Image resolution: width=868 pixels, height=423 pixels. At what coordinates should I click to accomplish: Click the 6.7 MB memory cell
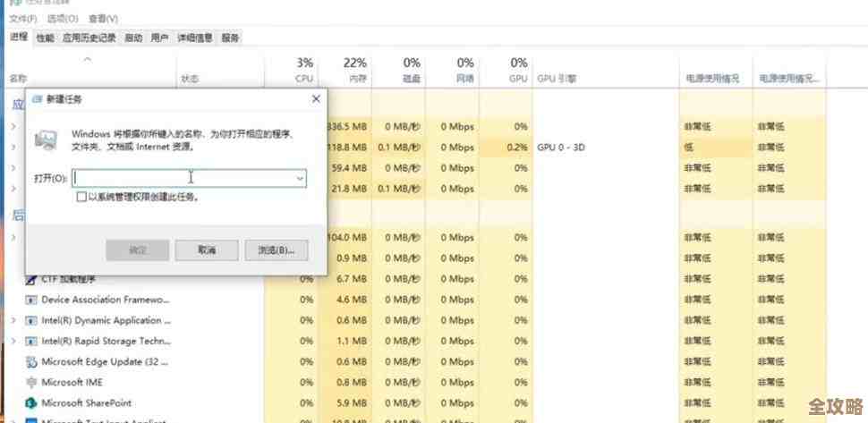click(x=345, y=279)
